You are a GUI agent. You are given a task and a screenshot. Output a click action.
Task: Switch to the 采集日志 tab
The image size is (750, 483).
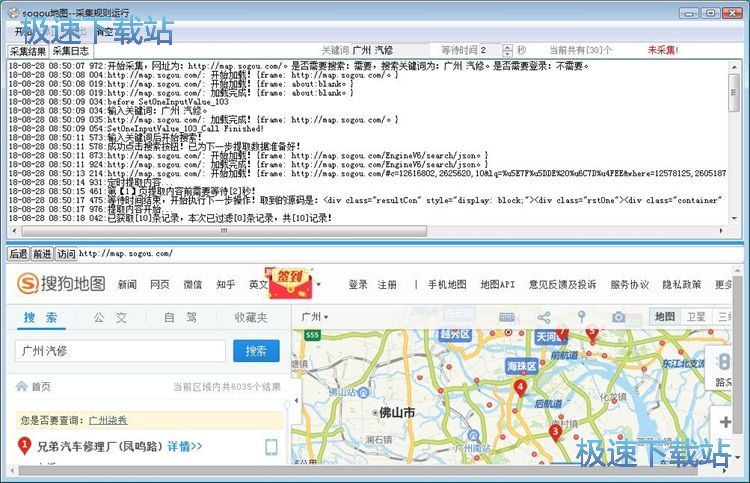[70, 51]
